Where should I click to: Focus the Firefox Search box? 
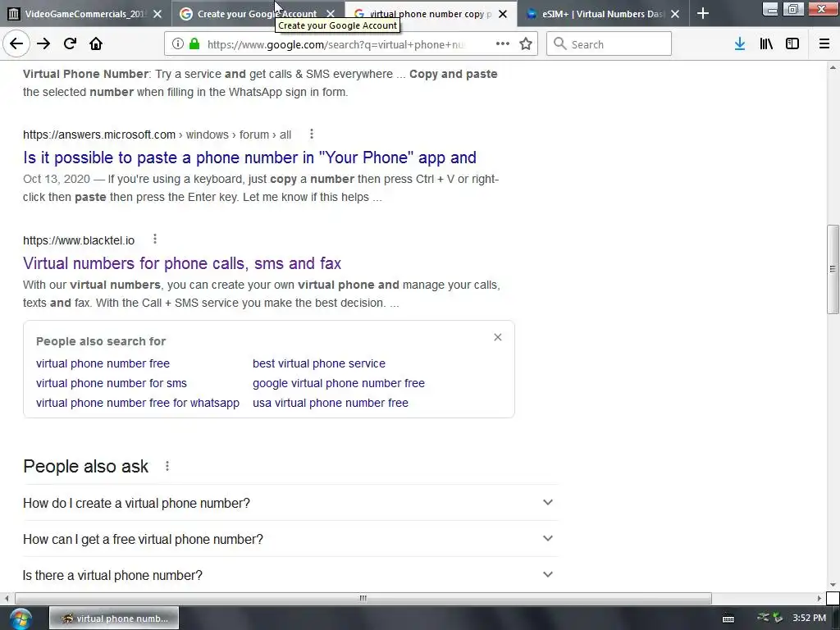pos(609,44)
